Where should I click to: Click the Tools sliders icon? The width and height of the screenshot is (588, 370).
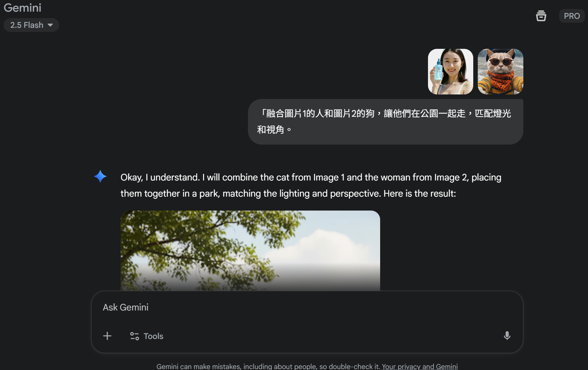[134, 336]
